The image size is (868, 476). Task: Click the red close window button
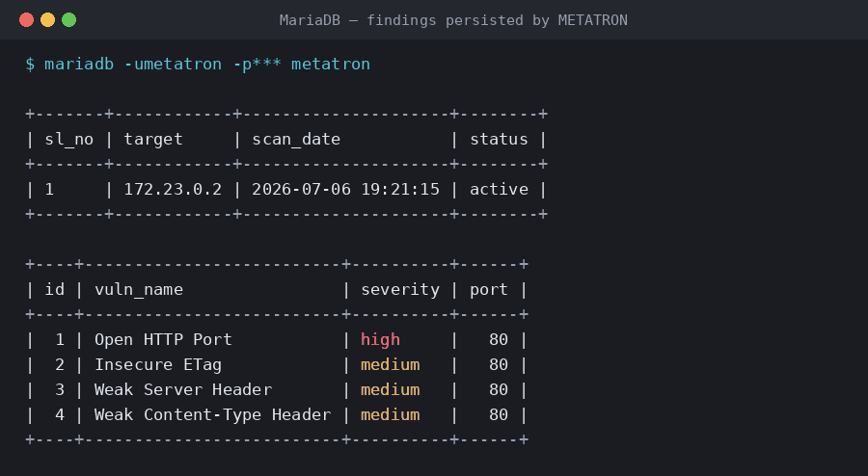click(x=27, y=20)
